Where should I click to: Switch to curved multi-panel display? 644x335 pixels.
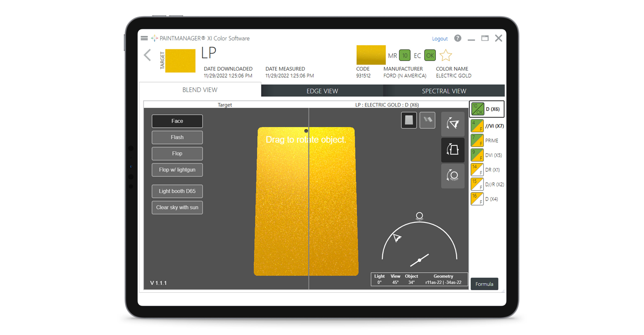[427, 120]
